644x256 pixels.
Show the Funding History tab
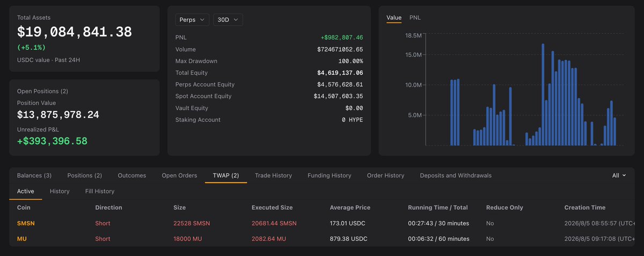(330, 175)
